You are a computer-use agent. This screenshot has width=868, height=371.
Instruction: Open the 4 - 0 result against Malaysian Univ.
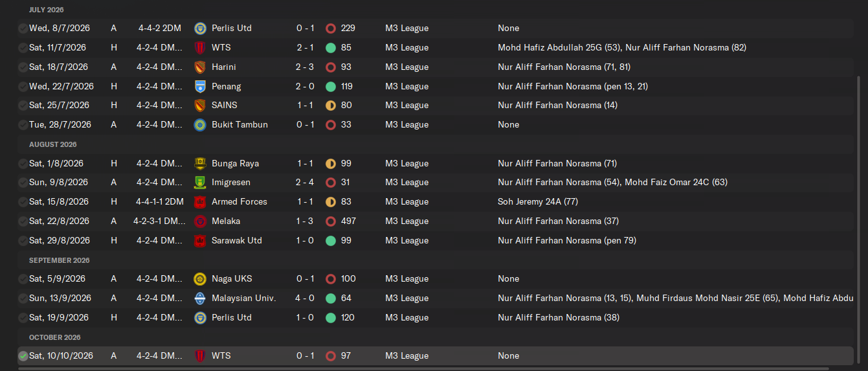(x=306, y=298)
